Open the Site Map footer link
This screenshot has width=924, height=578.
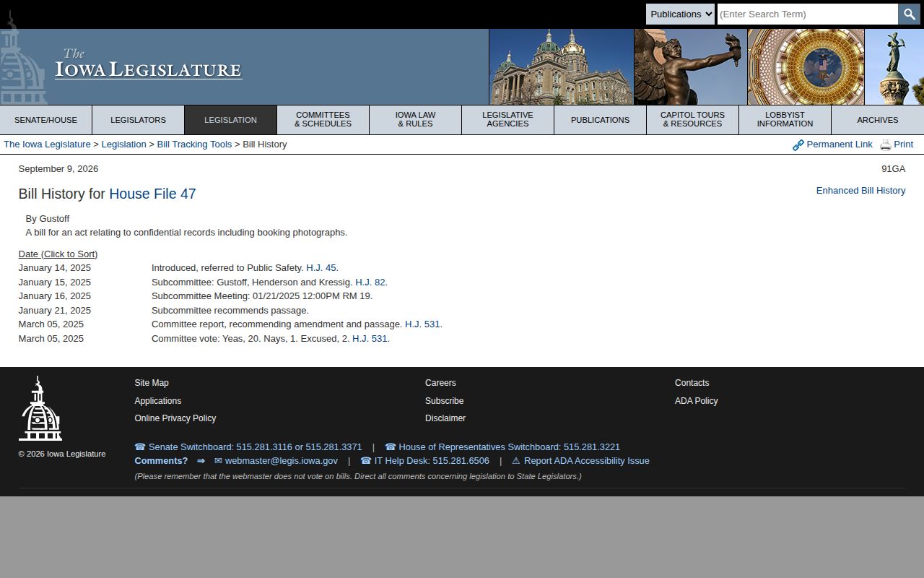point(152,383)
